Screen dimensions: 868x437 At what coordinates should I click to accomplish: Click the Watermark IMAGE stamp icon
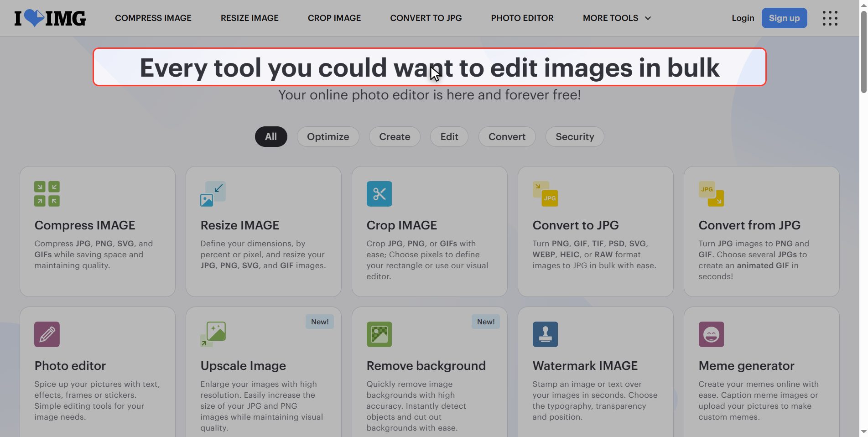click(x=545, y=334)
